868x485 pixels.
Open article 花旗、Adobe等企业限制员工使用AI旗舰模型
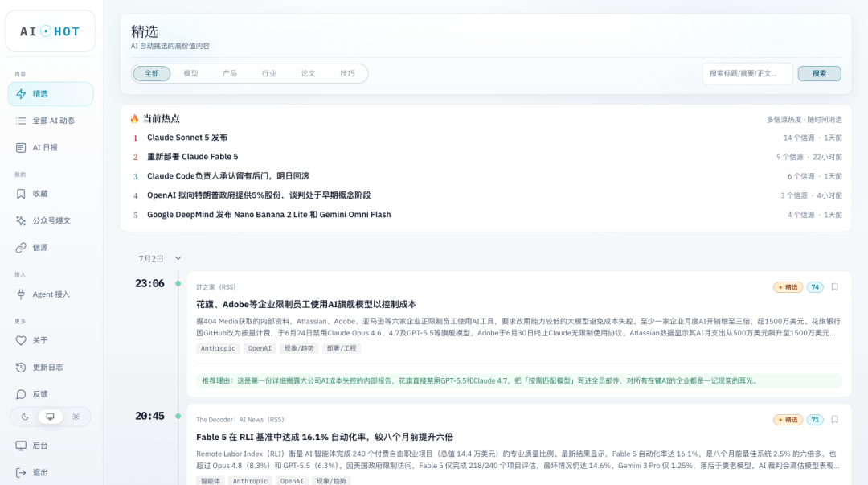point(306,304)
